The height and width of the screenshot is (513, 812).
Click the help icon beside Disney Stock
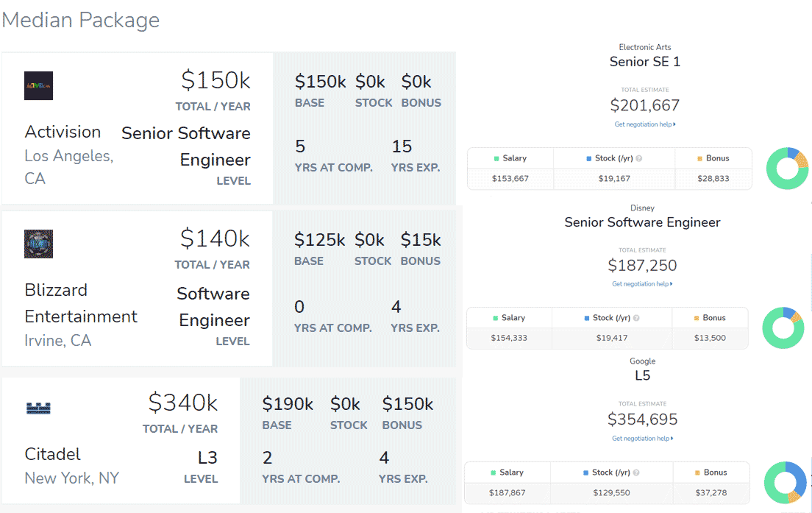pos(636,318)
